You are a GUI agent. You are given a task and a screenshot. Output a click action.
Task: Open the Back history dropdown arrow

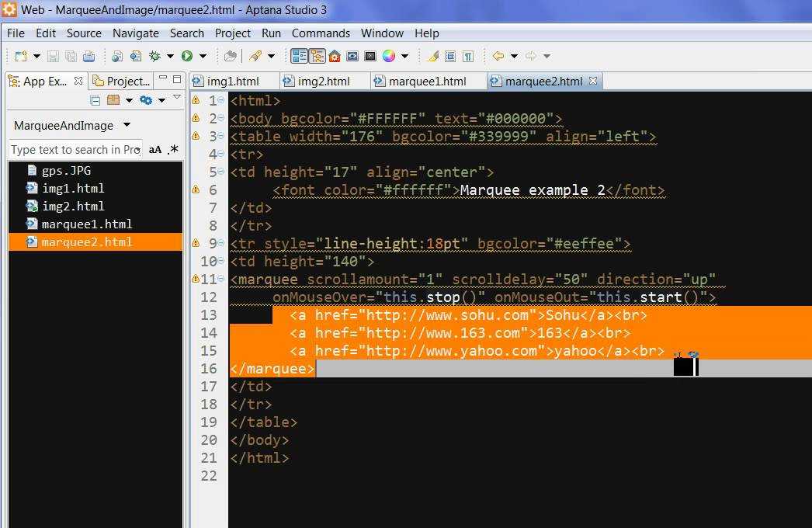(514, 56)
